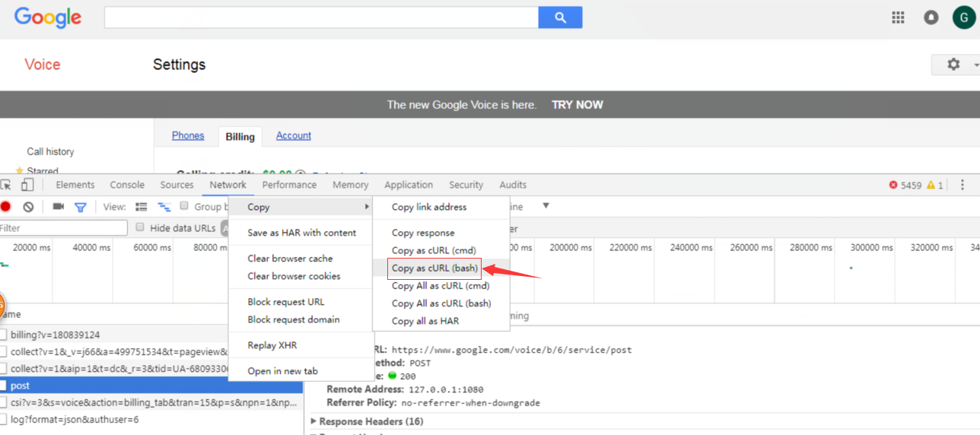Open Google notifications bell

tap(931, 17)
